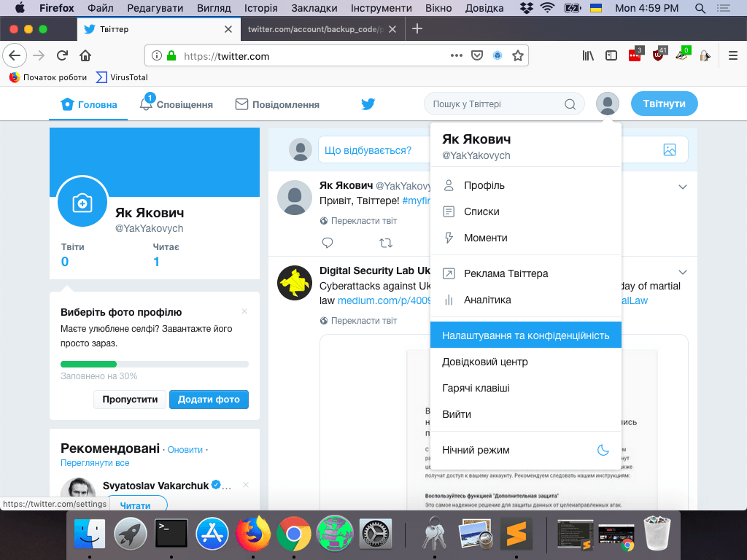The image size is (747, 560).
Task: Expand chevron on Digital Security Lab tweet
Action: click(683, 272)
